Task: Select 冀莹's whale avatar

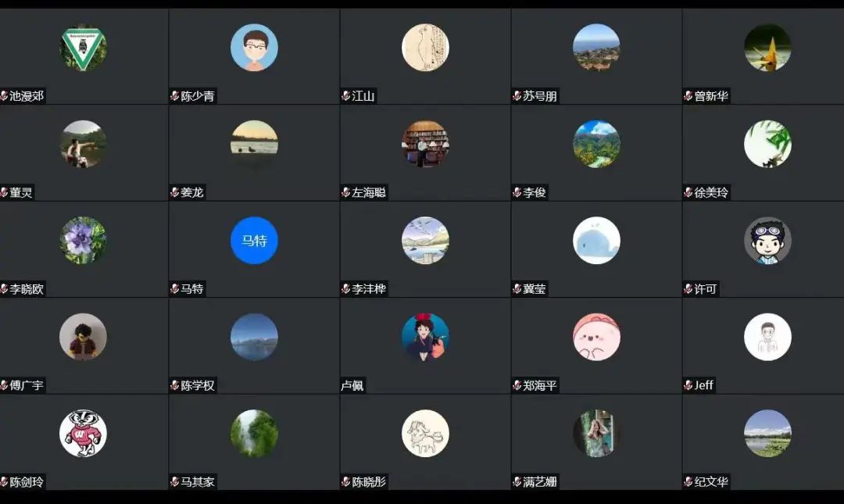Action: point(596,240)
